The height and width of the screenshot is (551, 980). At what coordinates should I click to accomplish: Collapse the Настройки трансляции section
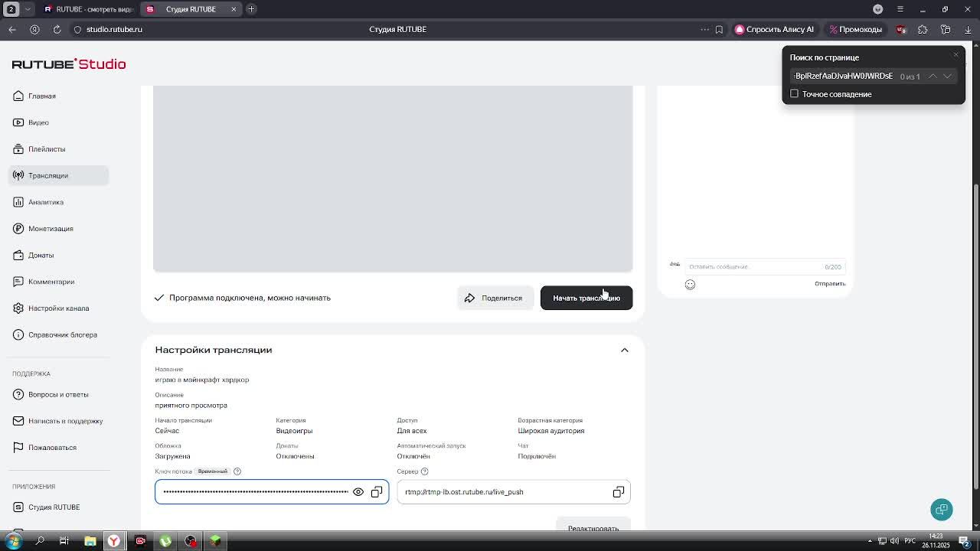click(625, 350)
